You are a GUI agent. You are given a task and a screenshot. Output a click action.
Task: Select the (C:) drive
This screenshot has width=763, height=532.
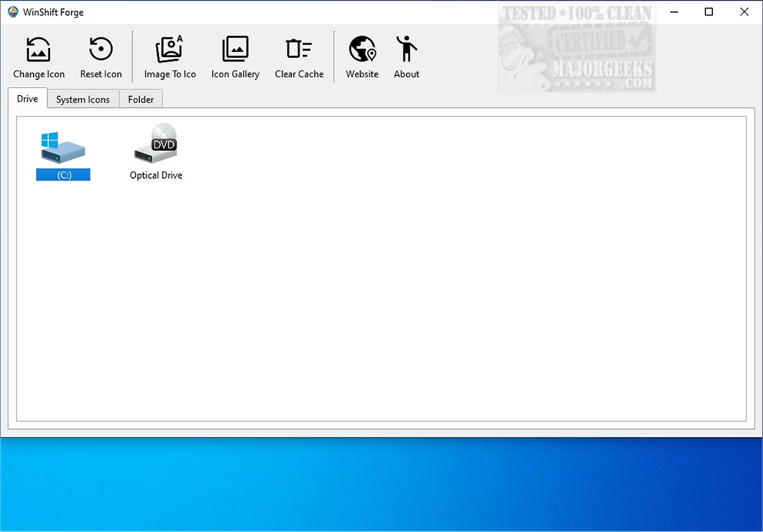coord(63,149)
